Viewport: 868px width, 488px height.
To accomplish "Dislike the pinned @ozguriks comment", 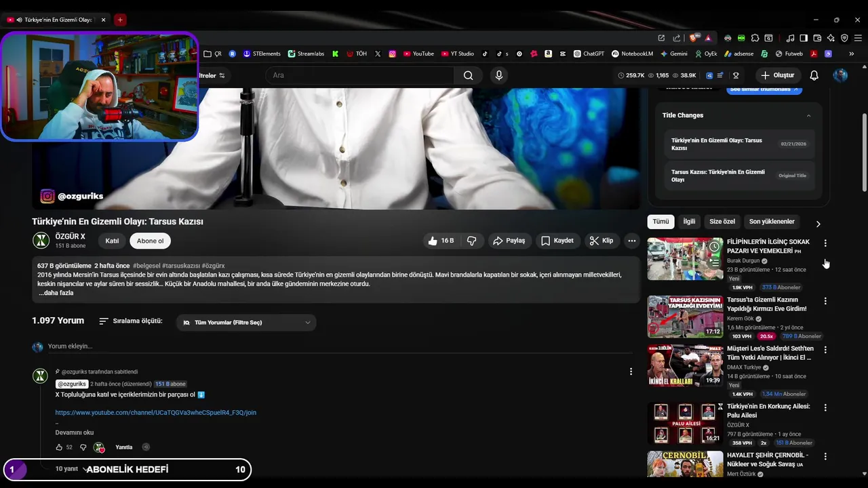I will coord(83,447).
